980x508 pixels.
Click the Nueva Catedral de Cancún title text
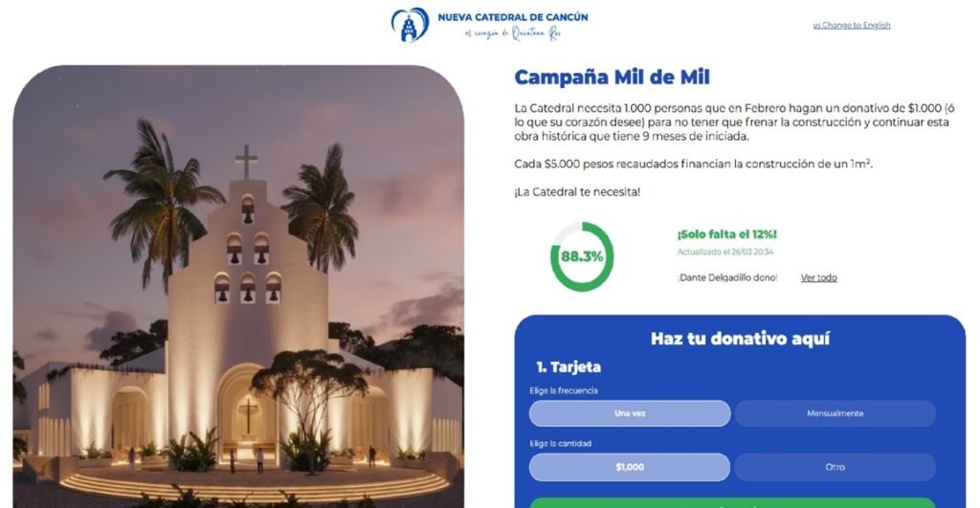pos(513,17)
